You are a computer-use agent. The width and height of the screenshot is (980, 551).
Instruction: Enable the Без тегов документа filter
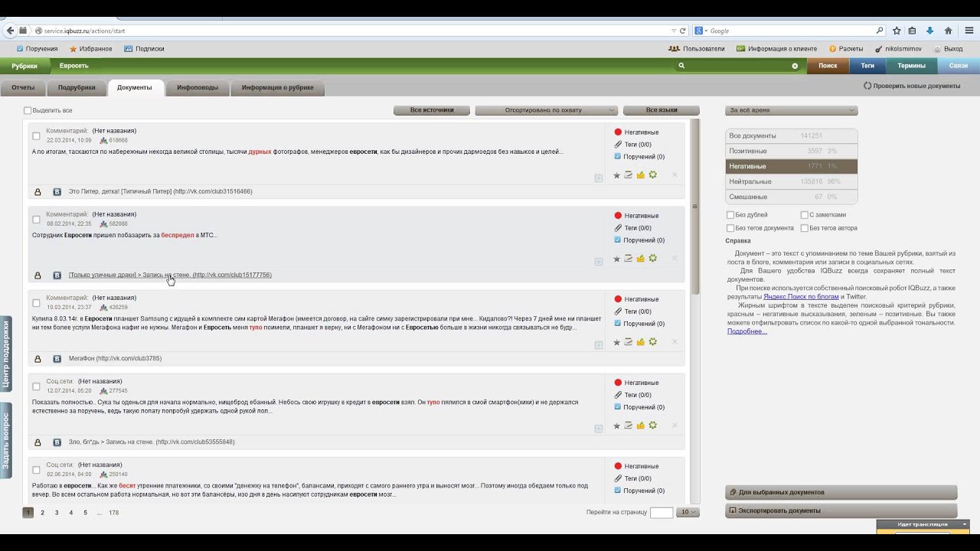(730, 228)
